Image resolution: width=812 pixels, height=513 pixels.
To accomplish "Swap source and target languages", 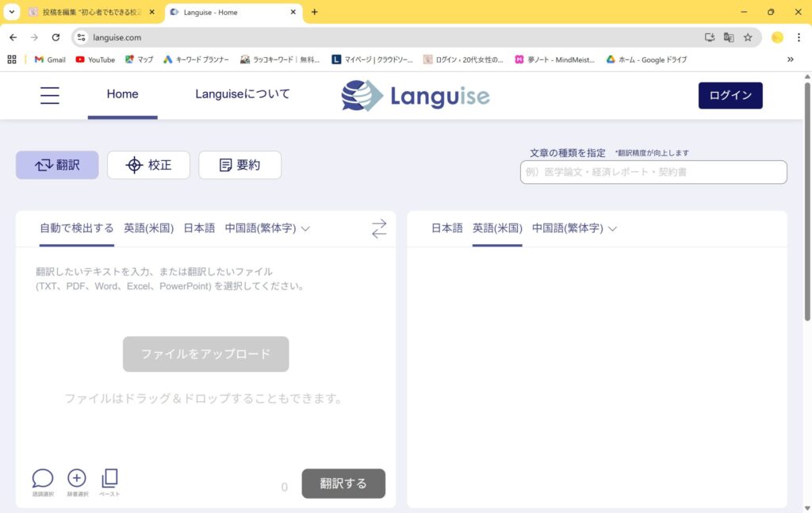I will (x=379, y=228).
